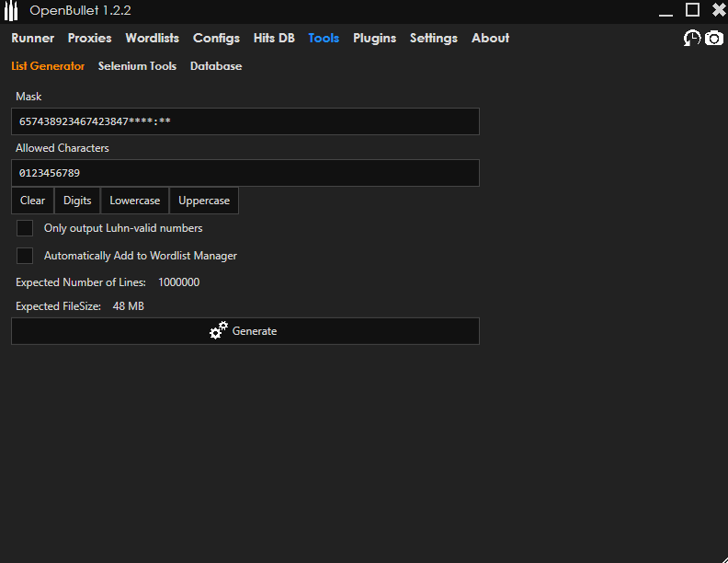The image size is (728, 563).
Task: Click the gears icon on the Generate button
Action: click(x=219, y=330)
